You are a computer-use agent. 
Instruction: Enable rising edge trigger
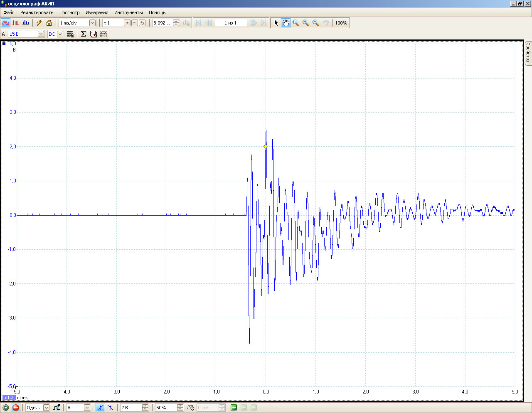tap(100, 408)
